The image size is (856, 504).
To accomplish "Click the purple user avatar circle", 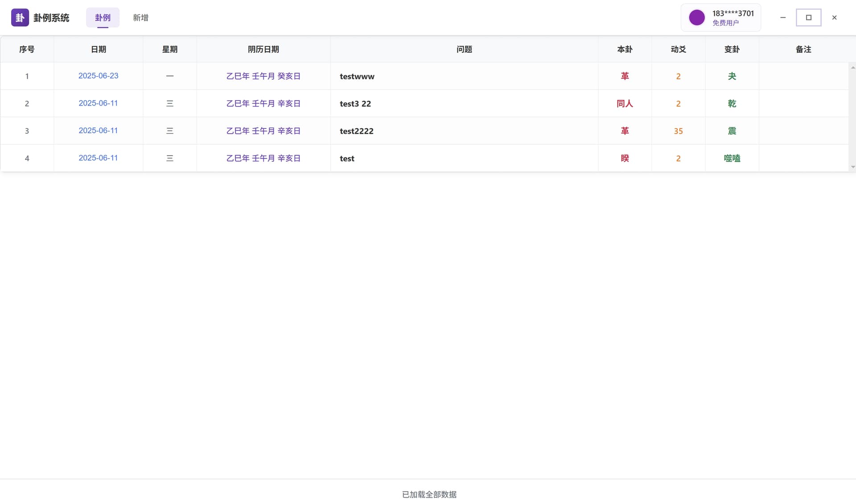I will [x=696, y=17].
